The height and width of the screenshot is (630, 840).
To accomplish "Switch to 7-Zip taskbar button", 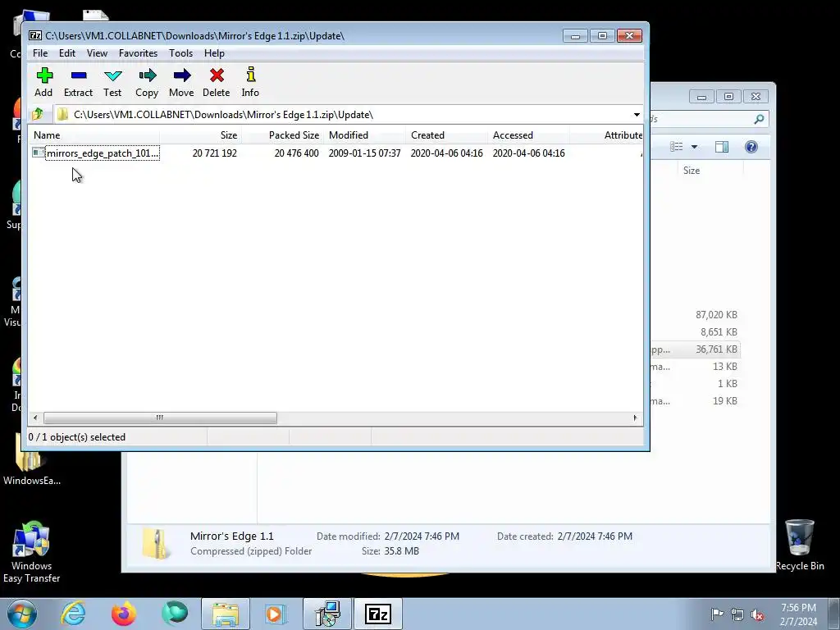I will (377, 614).
